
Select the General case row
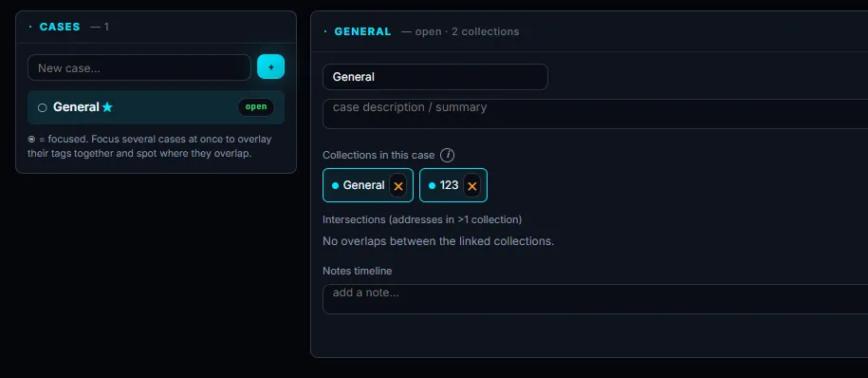(157, 107)
